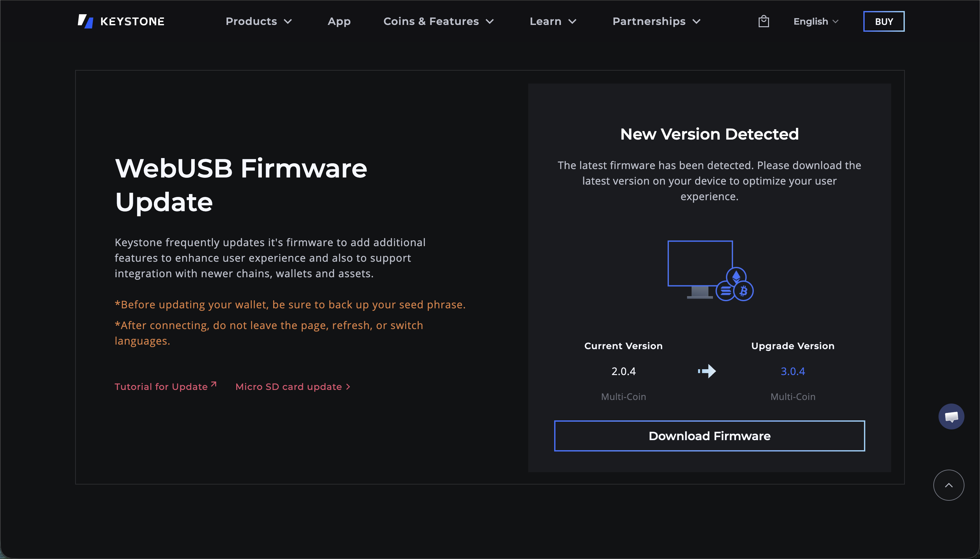Click the Current Version label
The image size is (980, 559).
(x=623, y=346)
